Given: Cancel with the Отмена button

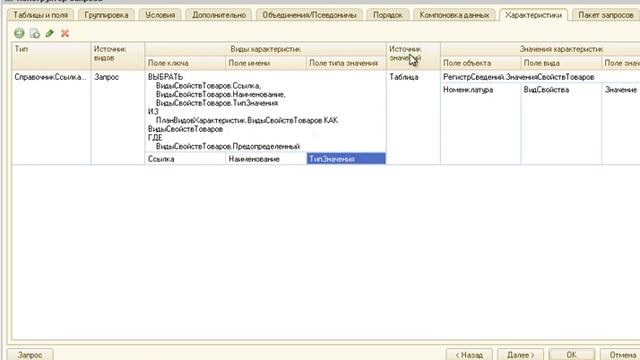Looking at the screenshot, I should (x=620, y=354).
